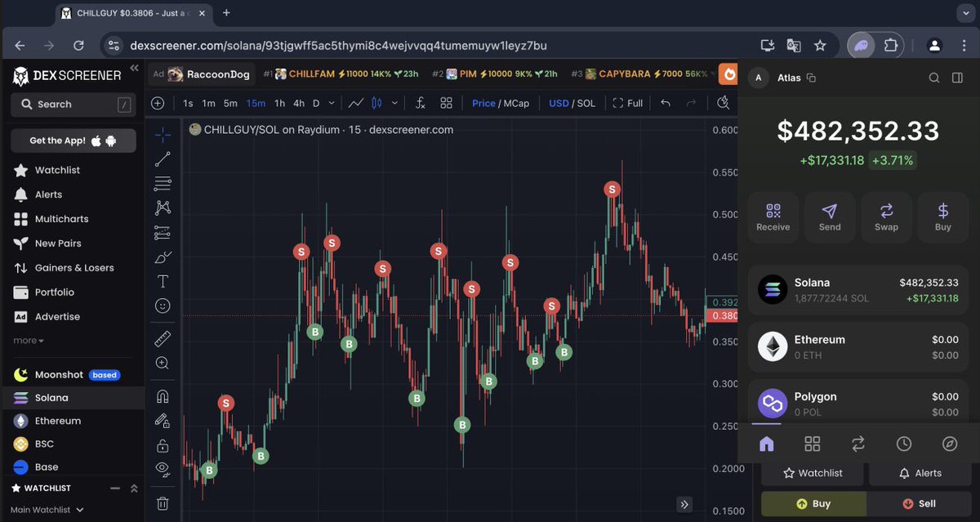Hide all drawings with eye icon
This screenshot has width=980, height=522.
[163, 469]
